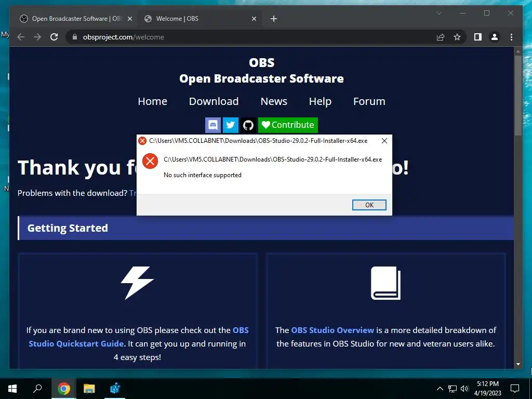Click the address bar URL
Image resolution: width=532 pixels, height=399 pixels.
coord(124,37)
